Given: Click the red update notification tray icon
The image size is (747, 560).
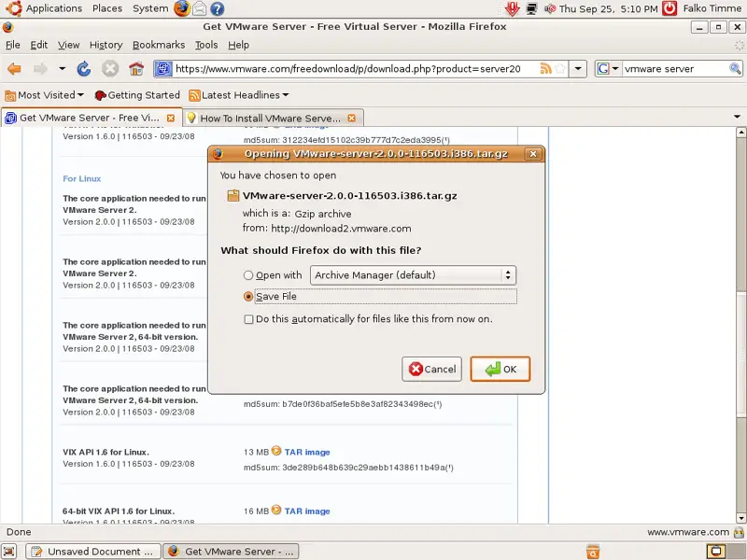Looking at the screenshot, I should (x=513, y=8).
